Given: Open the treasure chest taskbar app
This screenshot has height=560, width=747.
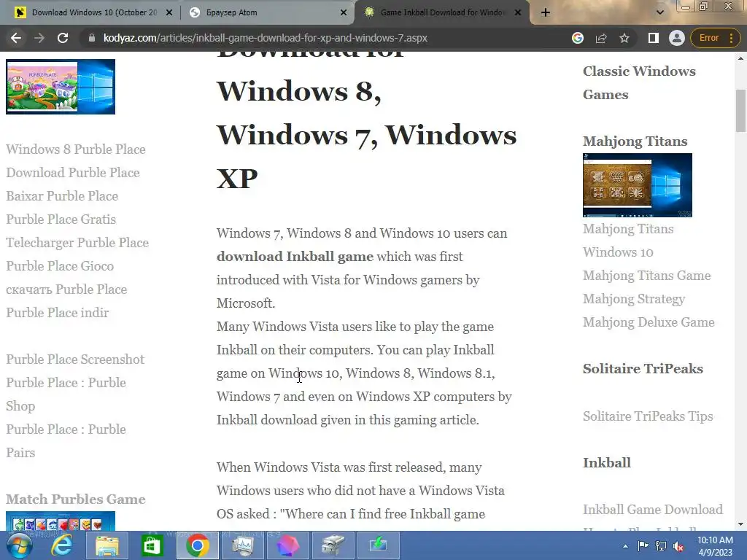Looking at the screenshot, I should tap(333, 545).
